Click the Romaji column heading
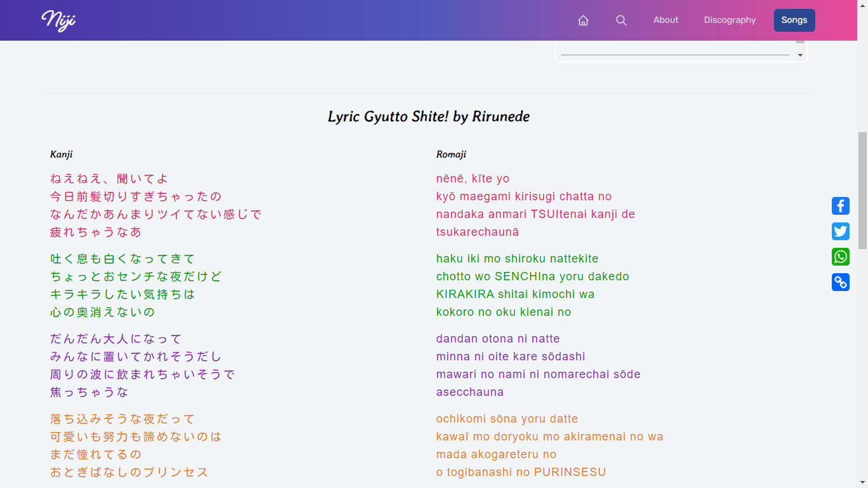868x488 pixels. point(451,154)
